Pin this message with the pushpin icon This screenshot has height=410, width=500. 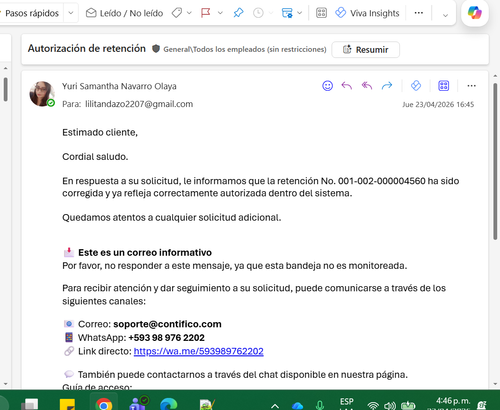click(238, 13)
